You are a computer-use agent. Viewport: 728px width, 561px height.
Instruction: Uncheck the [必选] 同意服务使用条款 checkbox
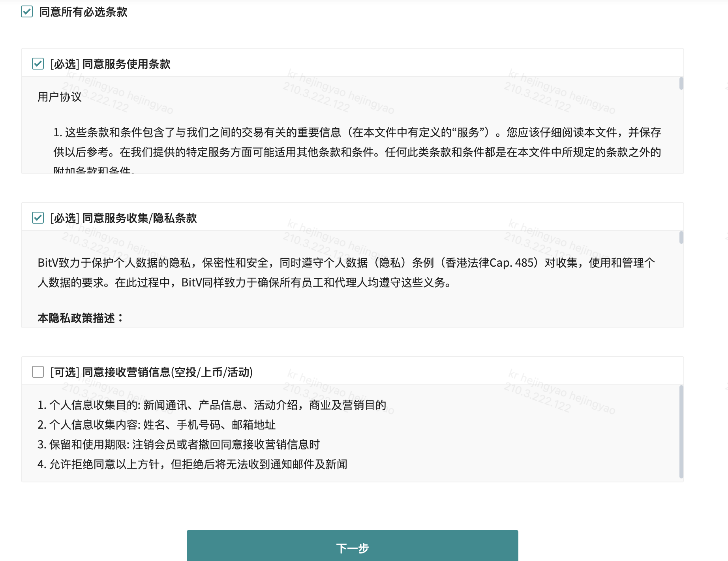38,63
